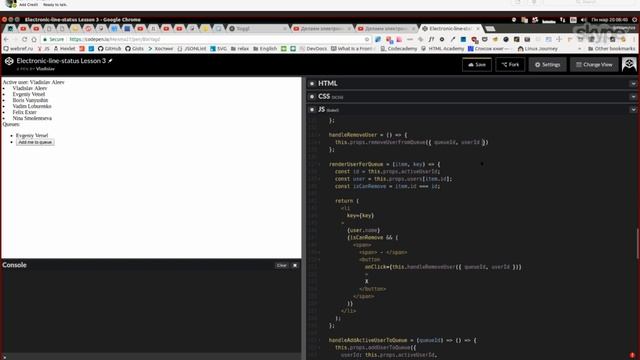The width and height of the screenshot is (640, 360).
Task: Open the relax bookmarks folder
Action: [x=240, y=49]
